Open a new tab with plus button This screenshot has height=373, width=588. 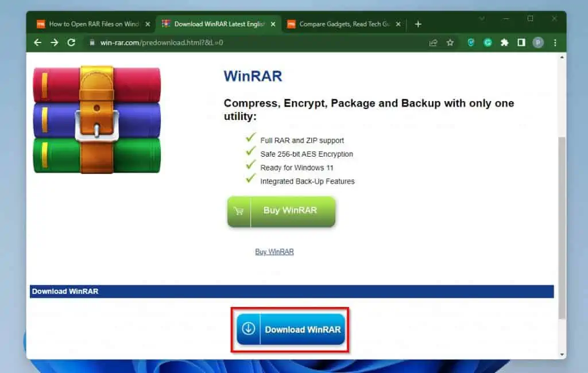(418, 24)
